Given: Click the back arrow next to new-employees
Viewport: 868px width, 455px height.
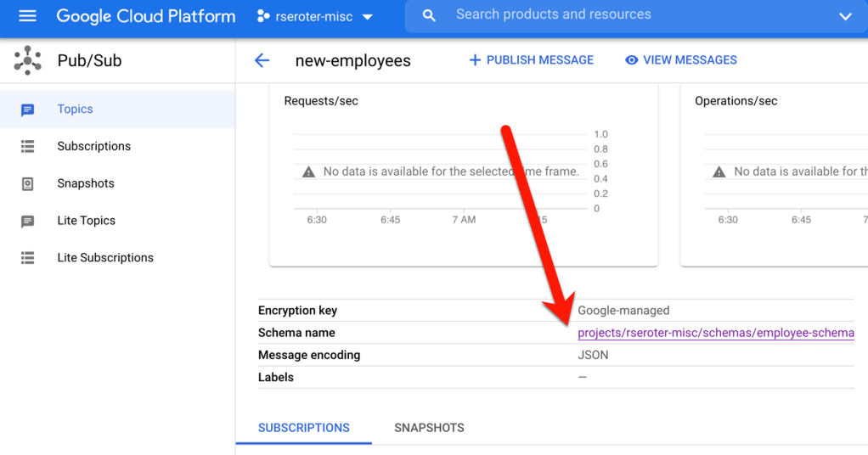Looking at the screenshot, I should point(262,60).
